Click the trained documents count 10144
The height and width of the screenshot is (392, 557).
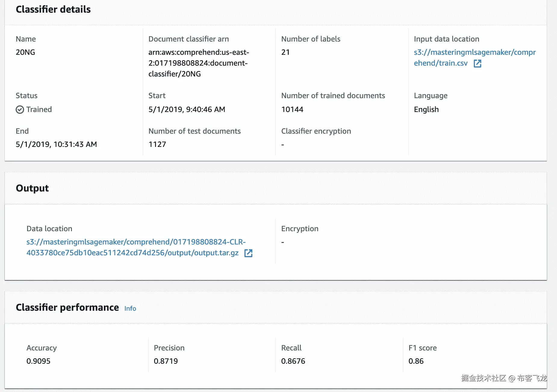[292, 110]
